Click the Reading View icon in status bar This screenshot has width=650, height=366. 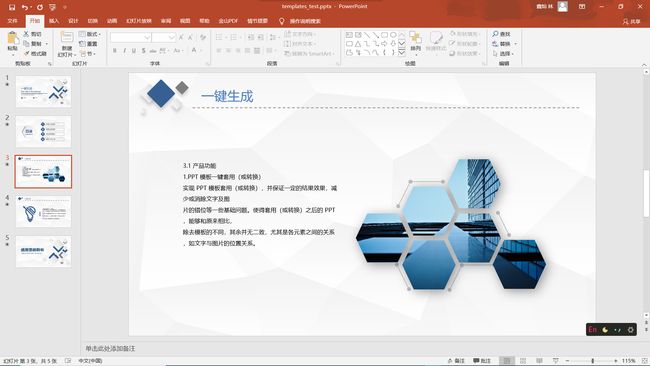click(539, 361)
